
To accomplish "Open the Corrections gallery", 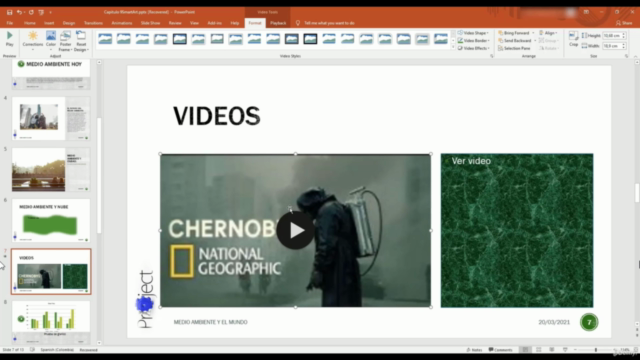I will [33, 40].
